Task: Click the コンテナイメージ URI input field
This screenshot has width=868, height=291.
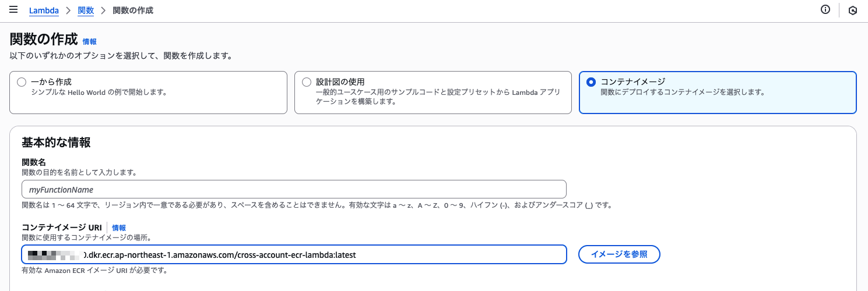Action: point(294,254)
